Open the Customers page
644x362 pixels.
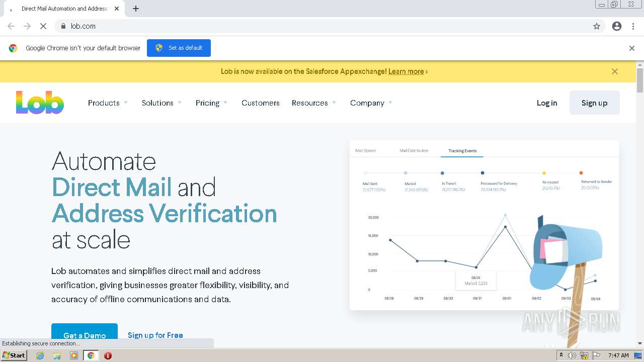(x=261, y=103)
